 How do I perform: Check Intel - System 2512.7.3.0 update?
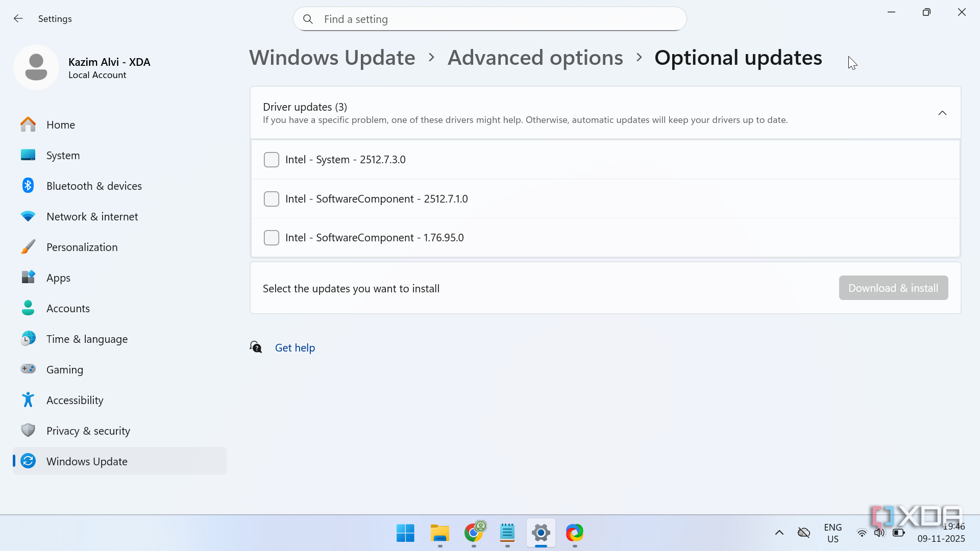[x=272, y=160]
